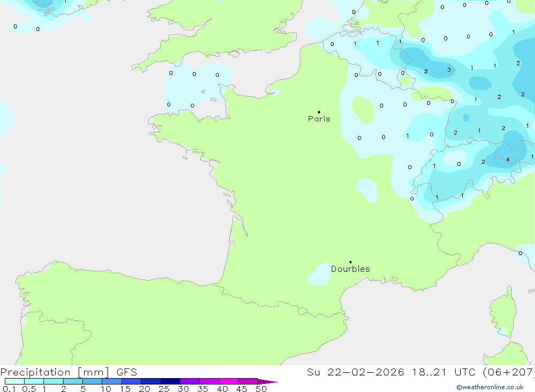Pick the 35–40 mm legend color swatch

point(209,381)
